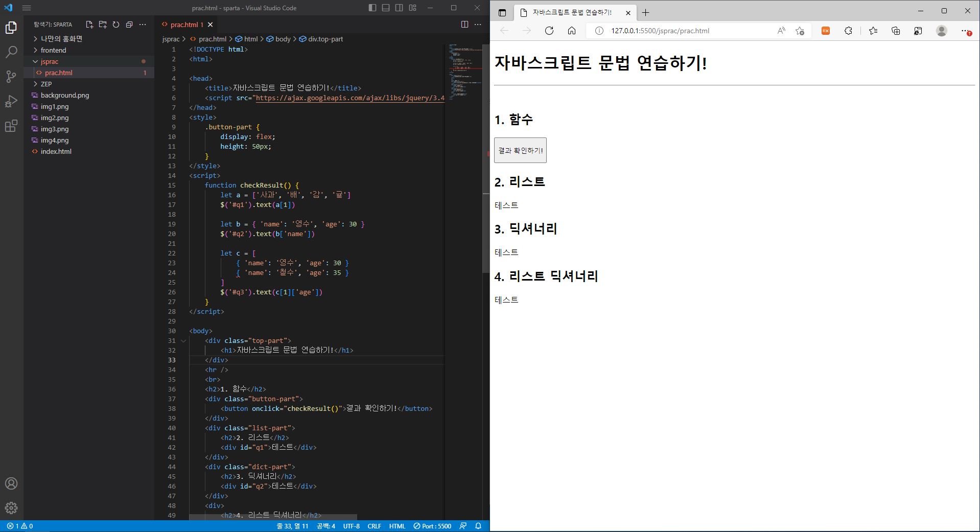The image size is (980, 532).
Task: Create a new file in the explorer
Action: pyautogui.click(x=89, y=25)
